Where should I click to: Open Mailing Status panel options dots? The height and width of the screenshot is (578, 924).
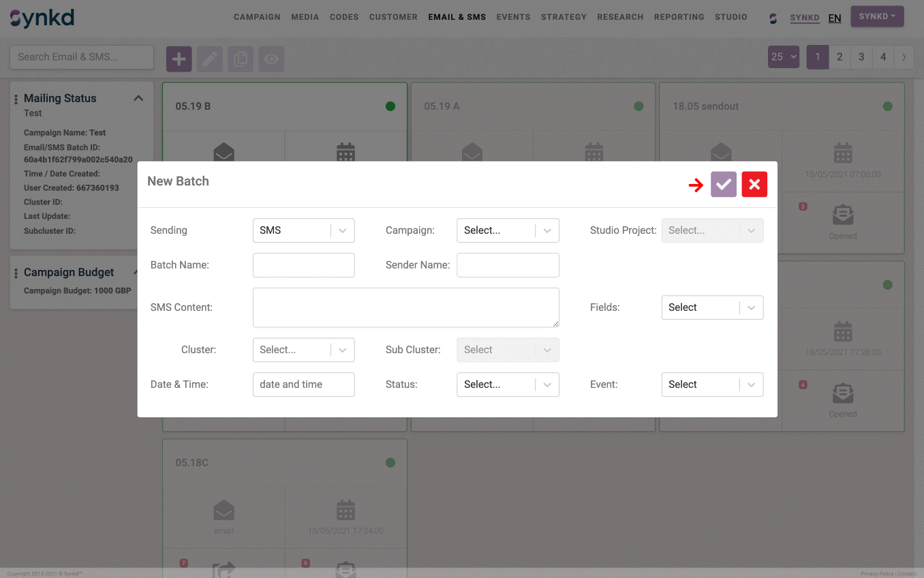[x=16, y=100]
